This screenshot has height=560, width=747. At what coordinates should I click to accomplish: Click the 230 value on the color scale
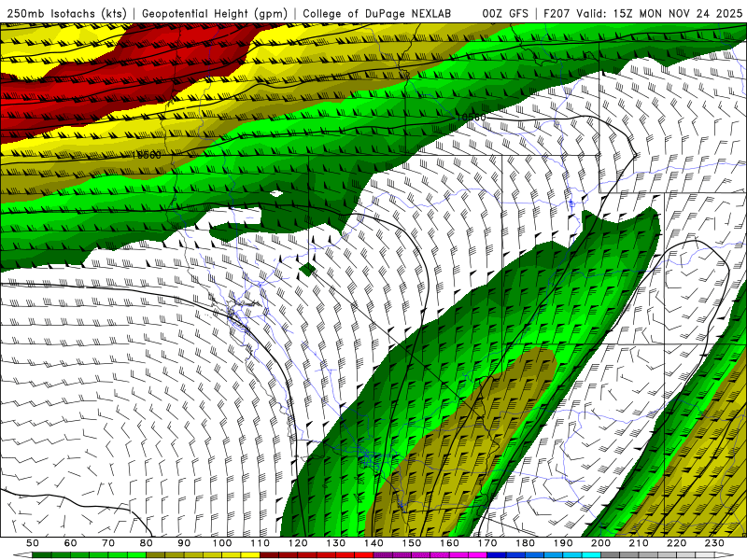(x=714, y=543)
